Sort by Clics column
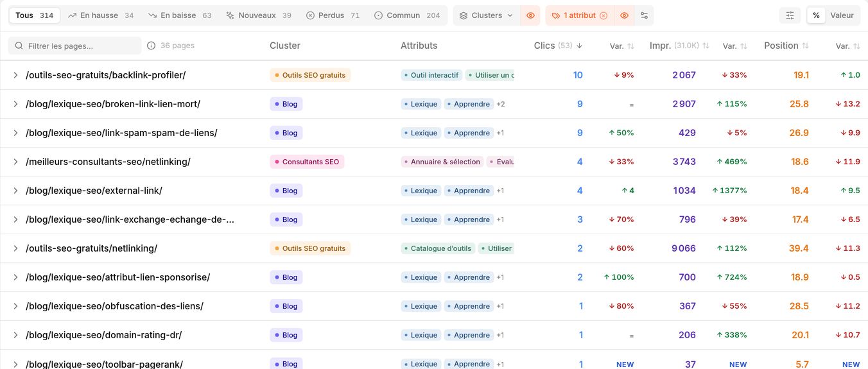The image size is (868, 369). (558, 46)
